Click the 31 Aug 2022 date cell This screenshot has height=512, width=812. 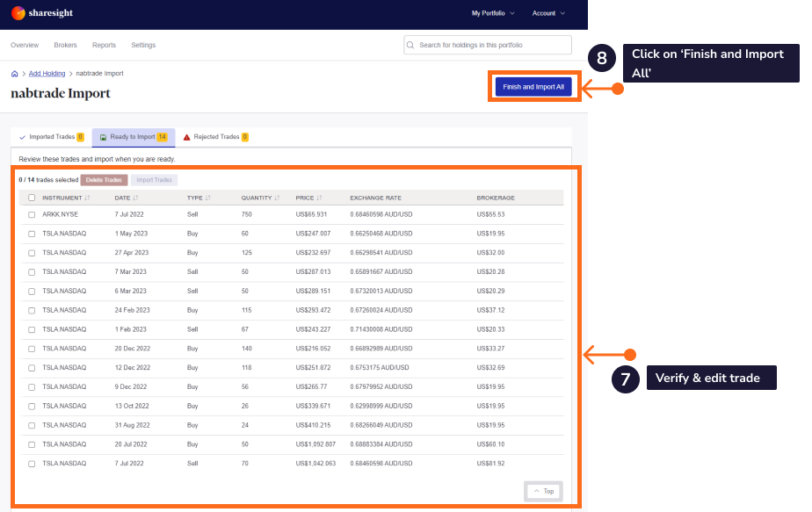[x=132, y=425]
